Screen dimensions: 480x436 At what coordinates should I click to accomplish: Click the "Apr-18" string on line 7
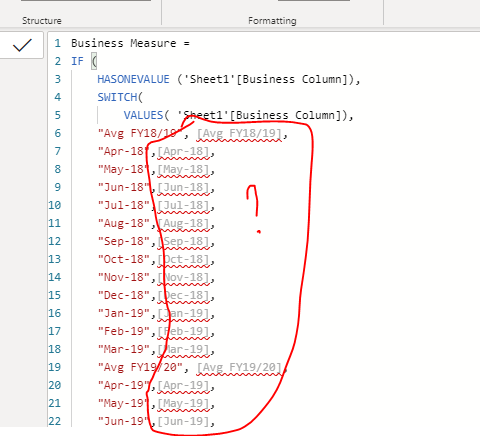tap(124, 151)
